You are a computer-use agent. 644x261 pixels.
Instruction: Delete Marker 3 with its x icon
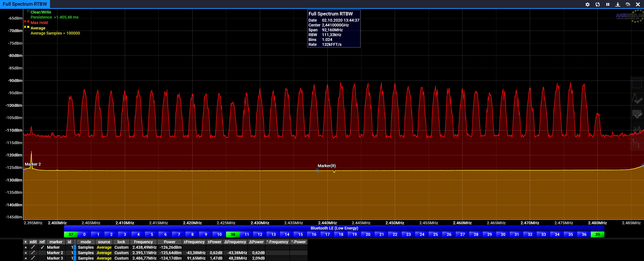25,258
